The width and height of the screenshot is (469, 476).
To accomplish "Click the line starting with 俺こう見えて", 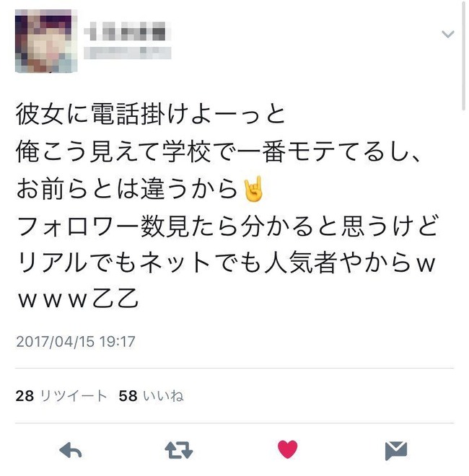I will (x=219, y=151).
